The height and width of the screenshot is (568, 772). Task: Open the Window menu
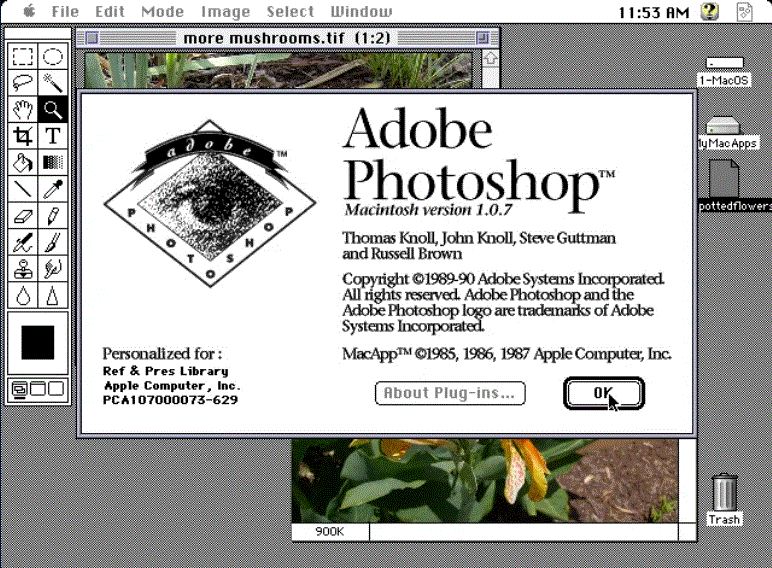coord(361,11)
